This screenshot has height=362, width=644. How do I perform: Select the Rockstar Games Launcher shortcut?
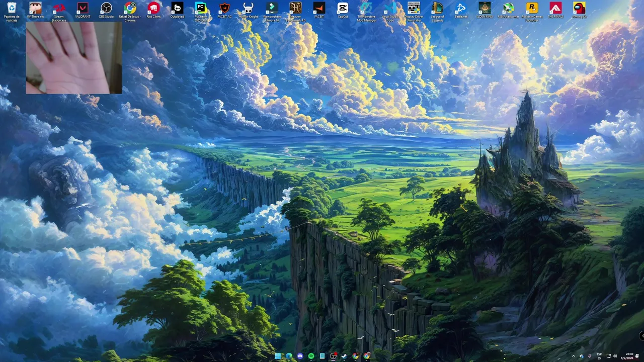(532, 12)
